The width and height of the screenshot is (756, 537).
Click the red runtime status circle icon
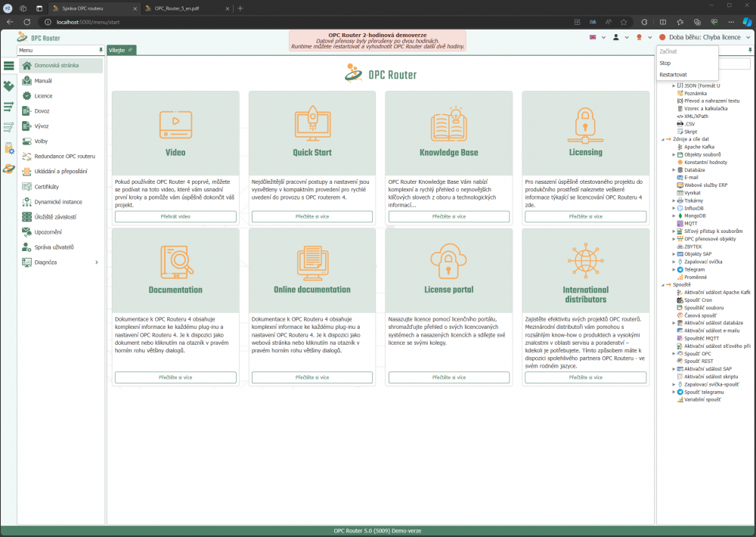point(662,37)
